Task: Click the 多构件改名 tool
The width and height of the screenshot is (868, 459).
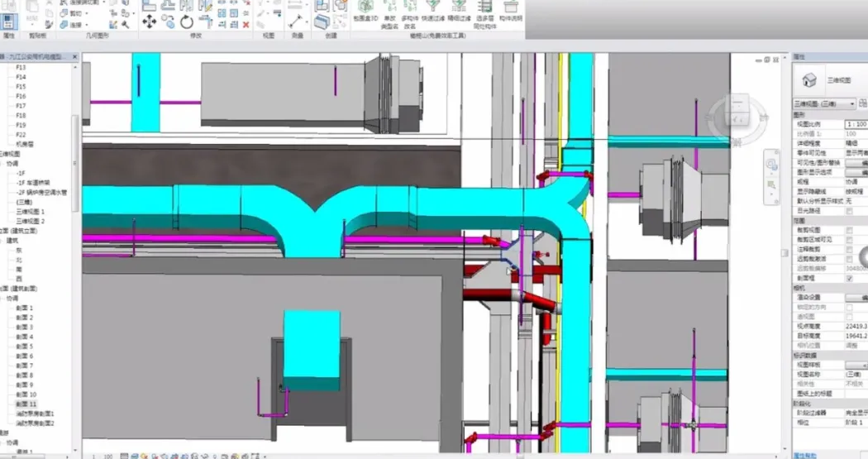Action: (x=410, y=14)
